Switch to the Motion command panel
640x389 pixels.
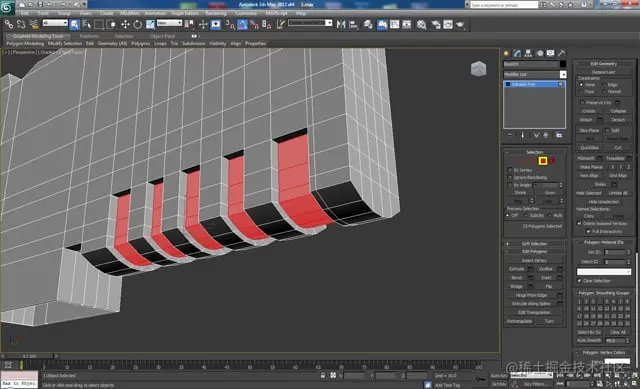click(540, 53)
